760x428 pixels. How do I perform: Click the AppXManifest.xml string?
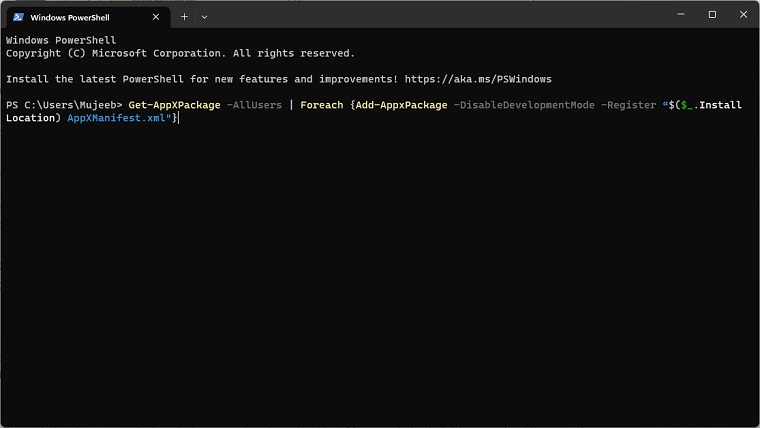pos(121,118)
